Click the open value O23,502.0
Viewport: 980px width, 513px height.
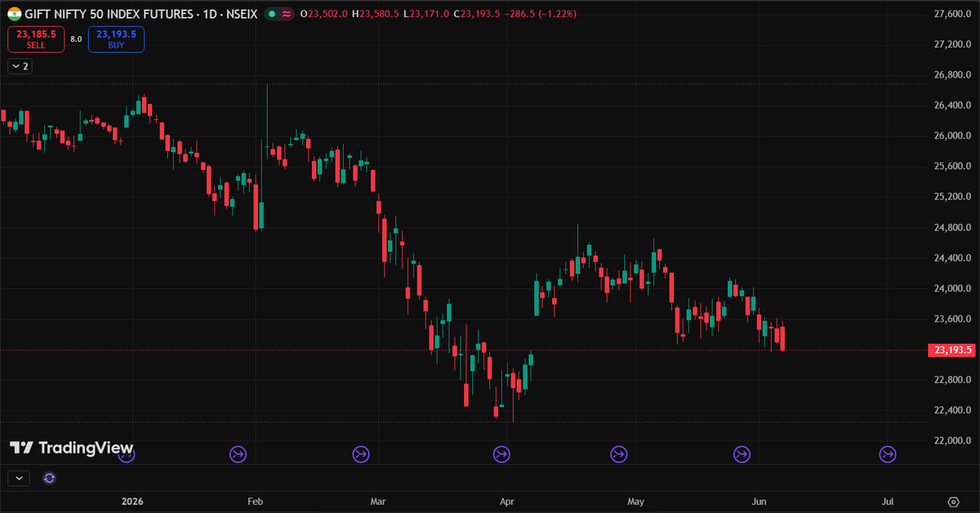click(324, 14)
